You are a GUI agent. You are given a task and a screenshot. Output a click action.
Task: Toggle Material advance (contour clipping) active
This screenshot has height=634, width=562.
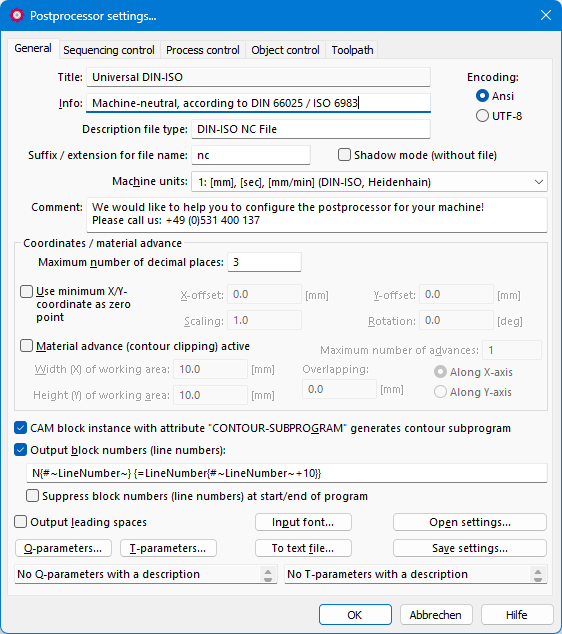tap(27, 346)
